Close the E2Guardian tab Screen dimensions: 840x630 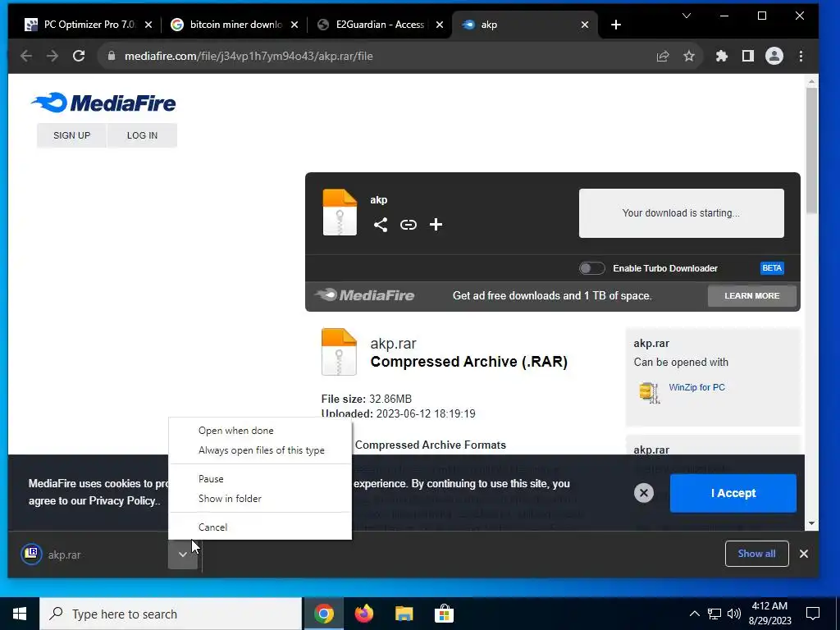tap(440, 25)
